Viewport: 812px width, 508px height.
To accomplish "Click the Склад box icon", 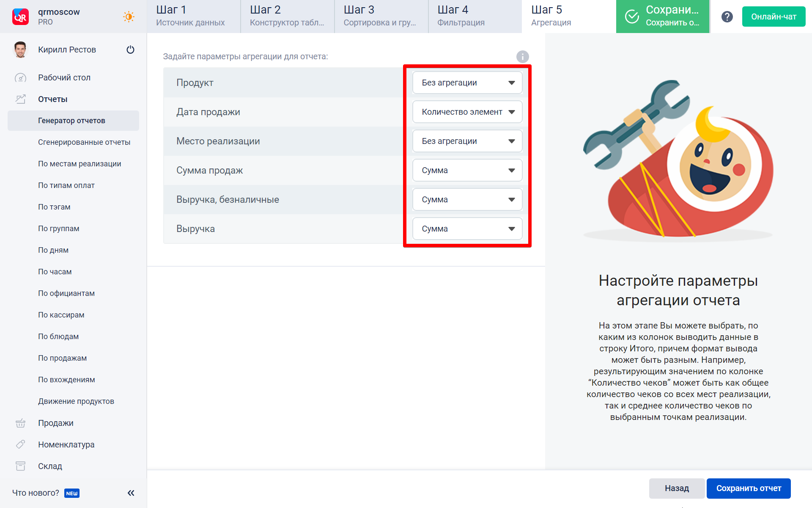I will coord(20,466).
